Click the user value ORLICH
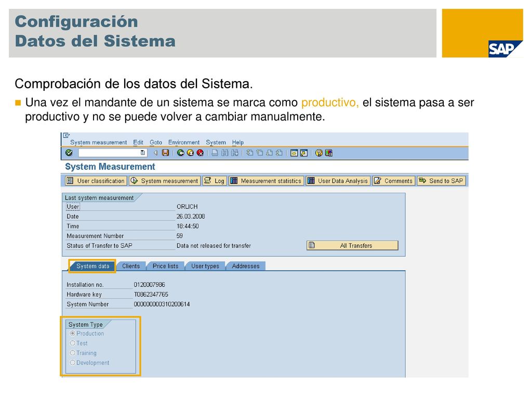 pyautogui.click(x=187, y=207)
